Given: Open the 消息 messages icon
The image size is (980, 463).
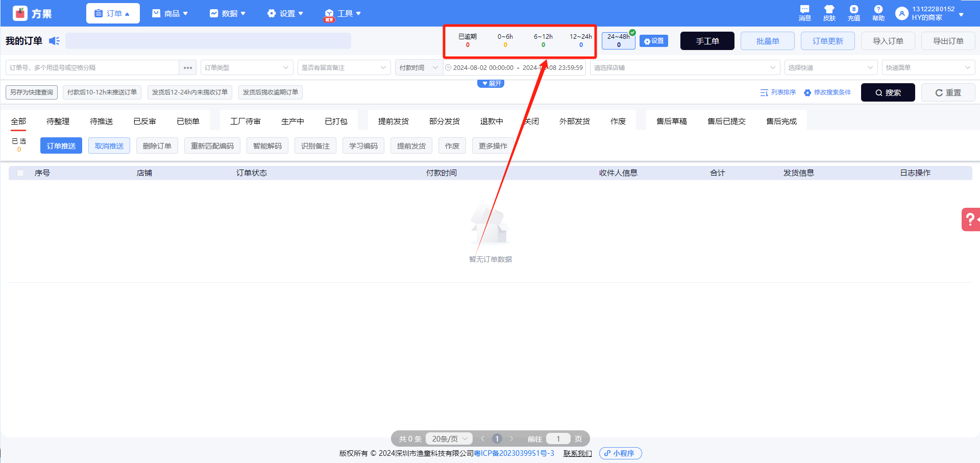Looking at the screenshot, I should 804,13.
